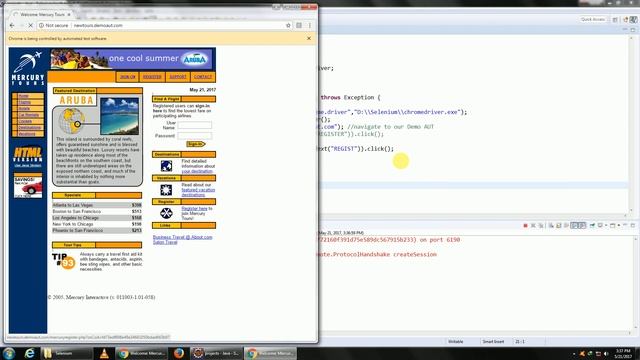Close the Welcome Mercury Tours tab
The height and width of the screenshot is (360, 640).
(x=69, y=14)
